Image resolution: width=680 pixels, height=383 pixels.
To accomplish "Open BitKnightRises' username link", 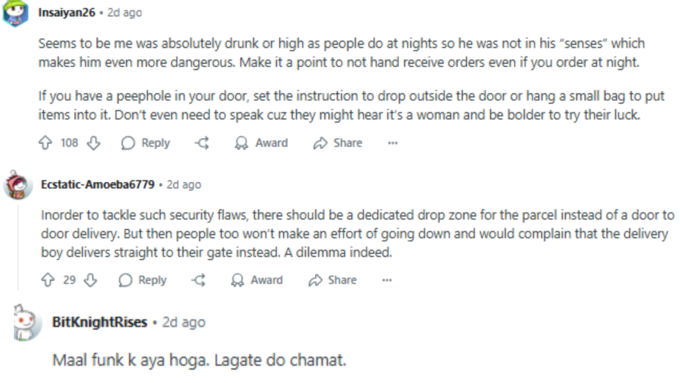I will [x=100, y=322].
